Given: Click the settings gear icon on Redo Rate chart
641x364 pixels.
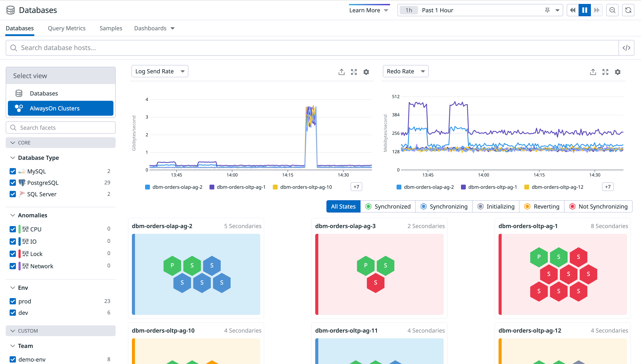Looking at the screenshot, I should [618, 72].
